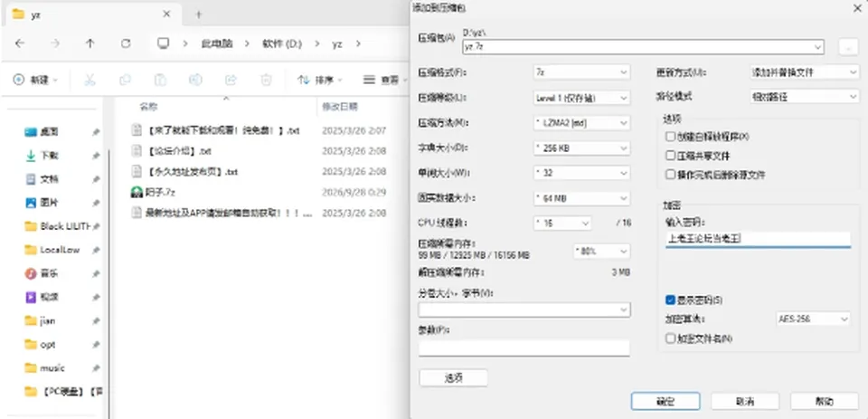Screen dimensions: 868x419
Task: Click the Copy icon in Explorer toolbar
Action: tap(125, 81)
